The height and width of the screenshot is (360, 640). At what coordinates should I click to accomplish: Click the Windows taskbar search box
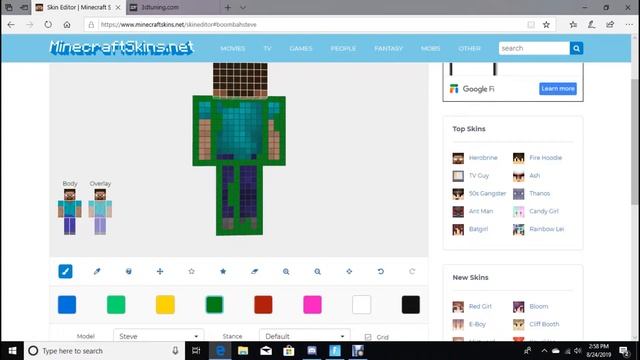pos(104,351)
